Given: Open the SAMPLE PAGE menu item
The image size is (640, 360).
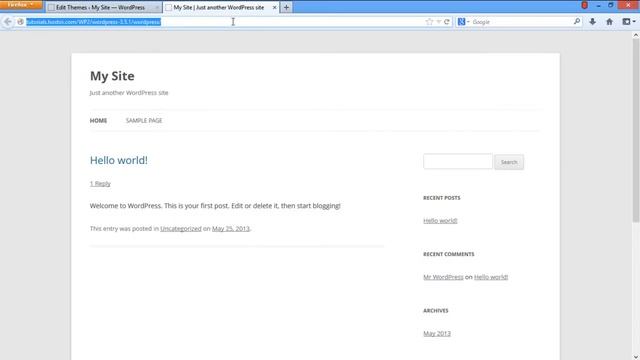Looking at the screenshot, I should (144, 120).
